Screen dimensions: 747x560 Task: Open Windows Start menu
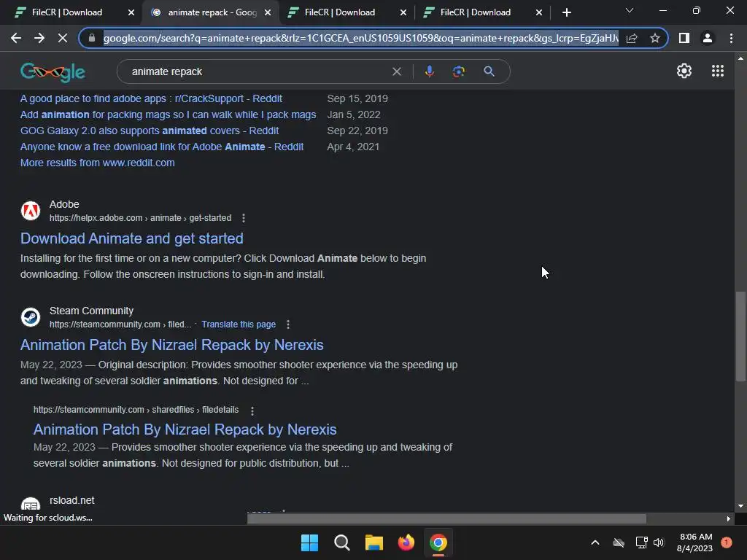click(309, 542)
